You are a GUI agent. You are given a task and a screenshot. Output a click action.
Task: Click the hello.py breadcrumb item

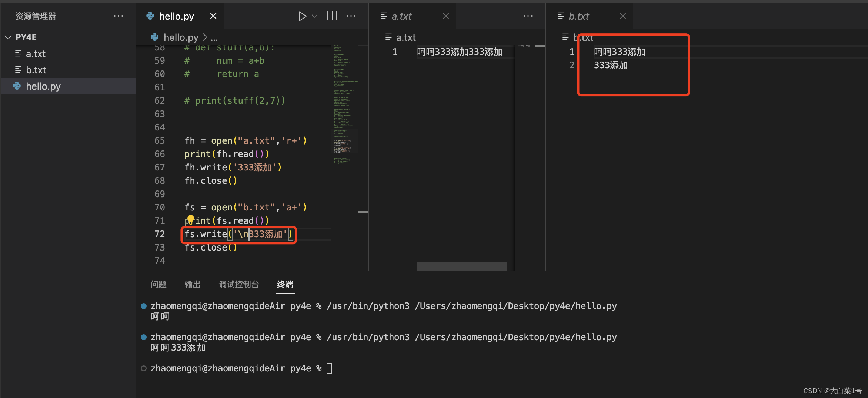click(x=181, y=37)
